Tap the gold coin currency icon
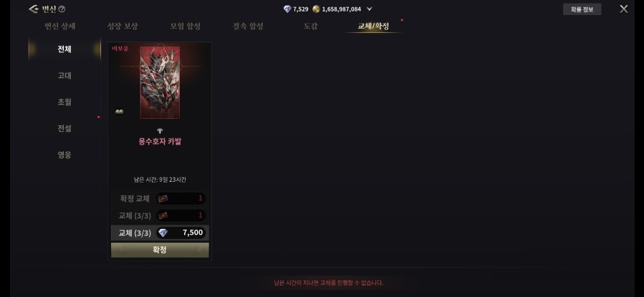The height and width of the screenshot is (297, 644). (316, 9)
